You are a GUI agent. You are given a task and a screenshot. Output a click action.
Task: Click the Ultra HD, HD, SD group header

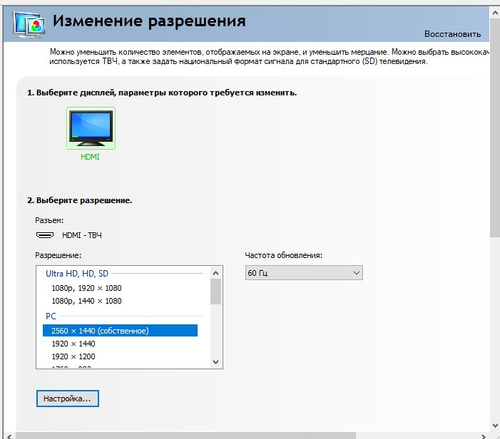point(77,274)
